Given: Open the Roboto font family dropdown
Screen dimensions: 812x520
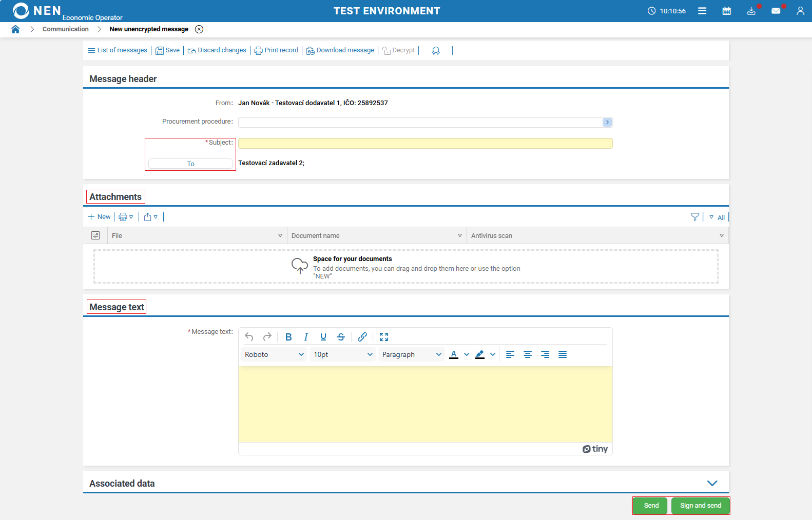Looking at the screenshot, I should pos(274,354).
